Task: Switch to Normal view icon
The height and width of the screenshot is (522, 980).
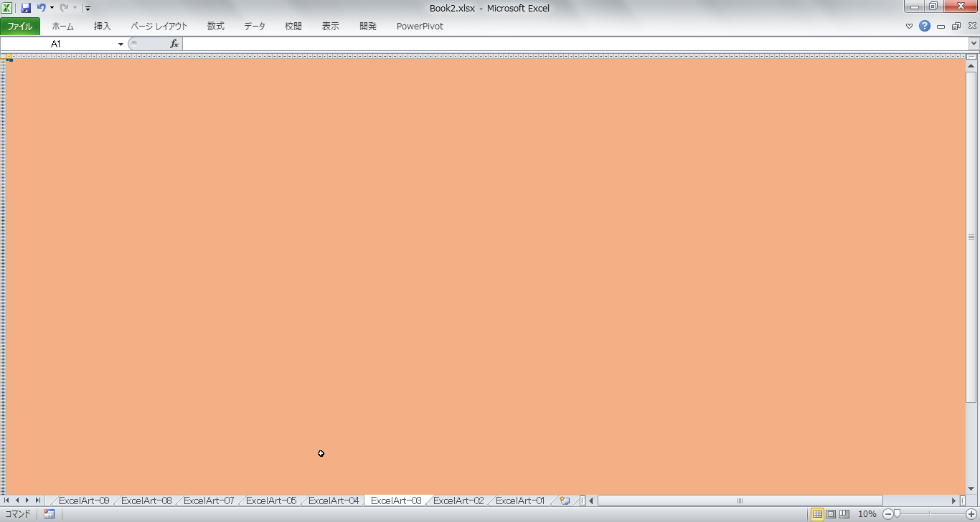Action: 817,514
